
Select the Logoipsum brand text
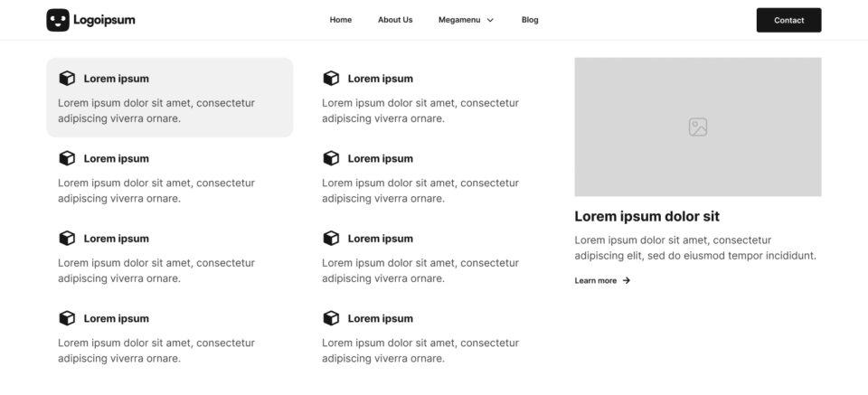pos(104,20)
